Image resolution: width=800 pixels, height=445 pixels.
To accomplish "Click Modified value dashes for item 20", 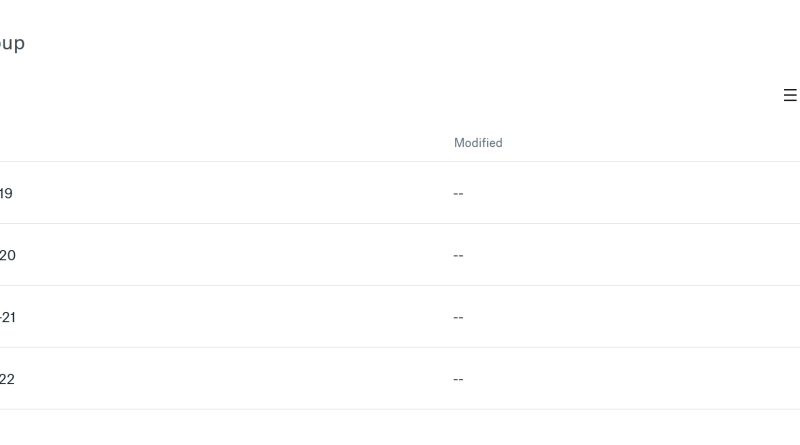I will coord(458,255).
